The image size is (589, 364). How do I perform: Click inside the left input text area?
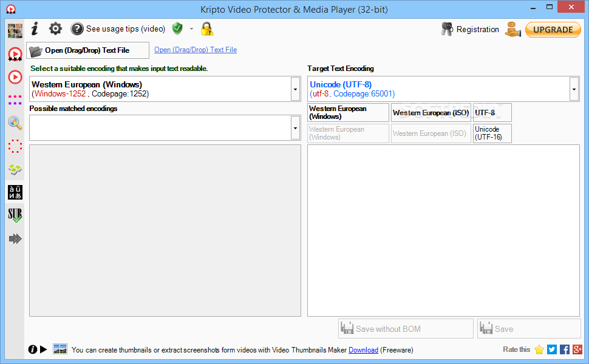165,231
